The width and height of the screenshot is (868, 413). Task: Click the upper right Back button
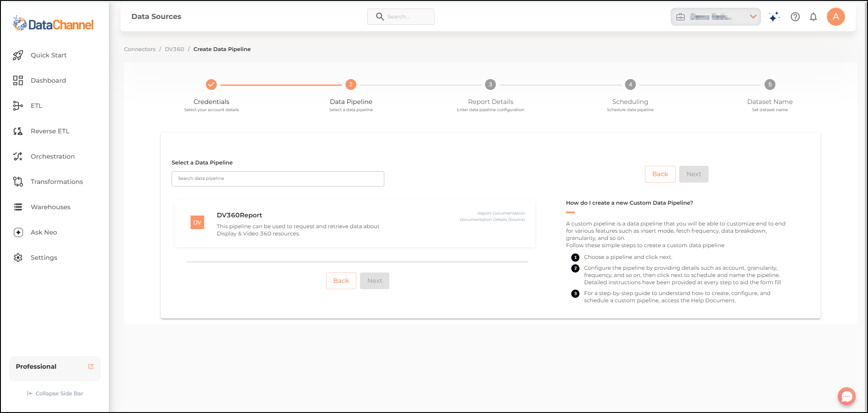[660, 174]
